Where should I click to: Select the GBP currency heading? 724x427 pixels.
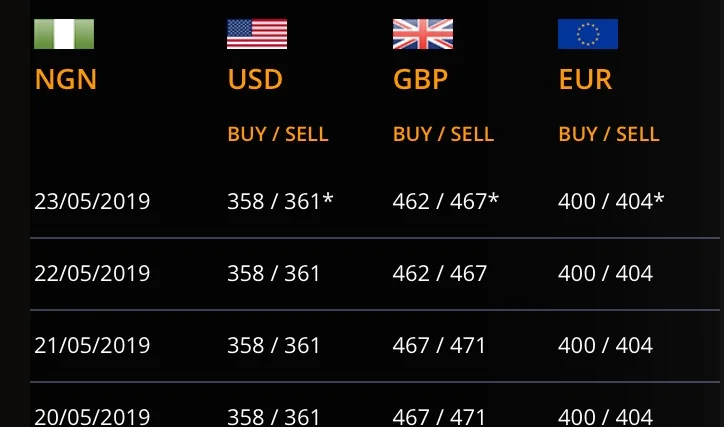tap(421, 80)
